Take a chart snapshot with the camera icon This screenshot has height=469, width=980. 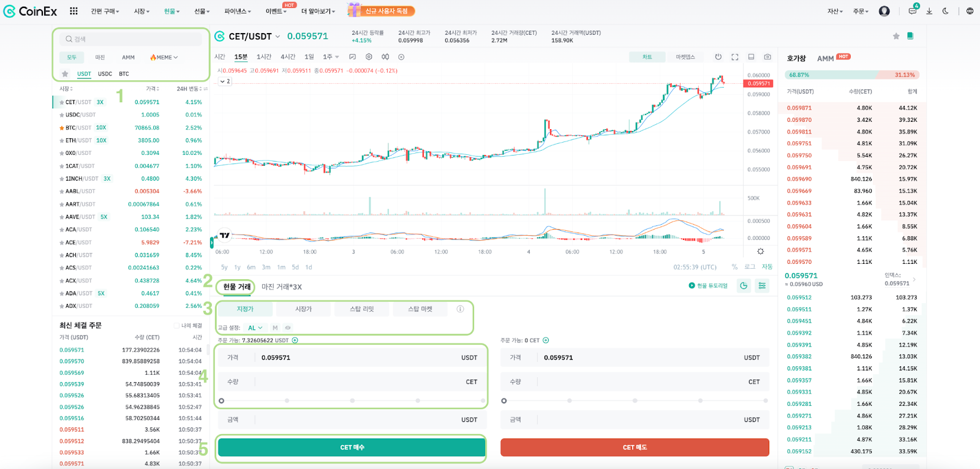(x=767, y=57)
